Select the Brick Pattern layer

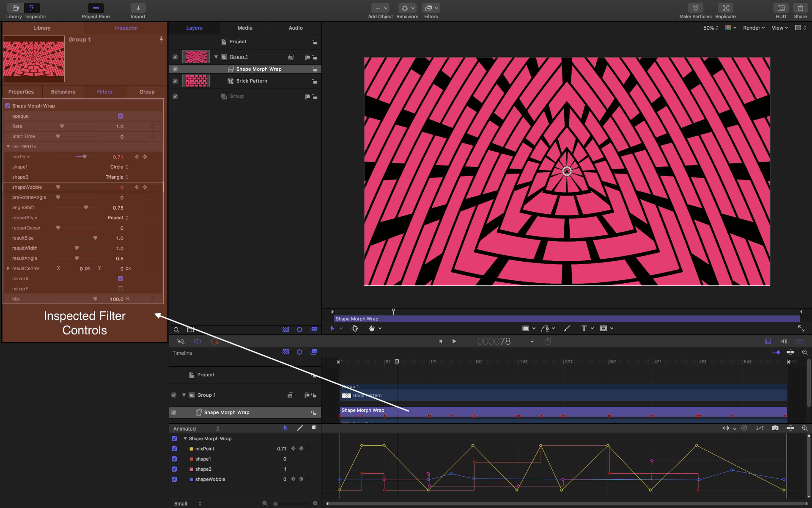[252, 81]
